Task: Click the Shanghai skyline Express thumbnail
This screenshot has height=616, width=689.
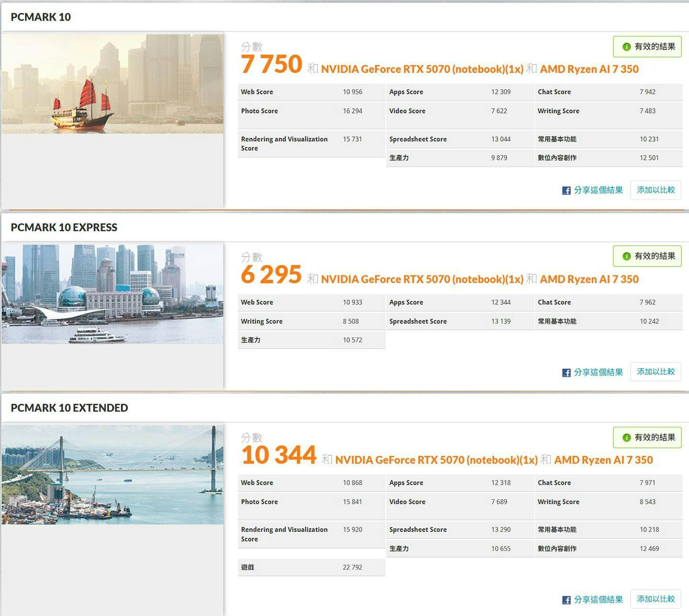Action: coord(112,294)
